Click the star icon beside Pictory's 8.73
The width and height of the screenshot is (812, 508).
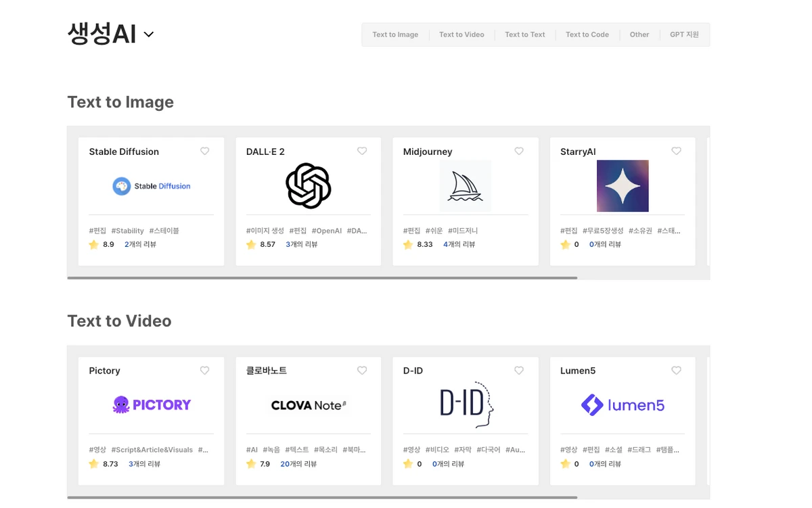coord(94,464)
